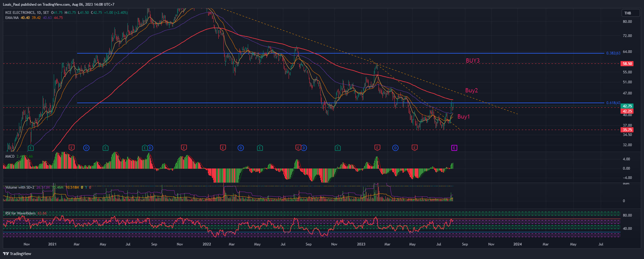Viewport: 644px width, 259px height.
Task: Select the BUY3 text annotation
Action: (x=473, y=60)
